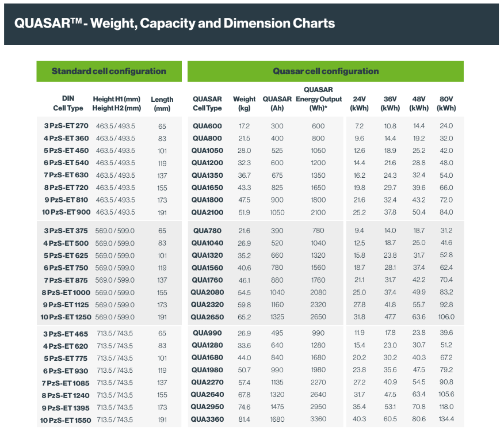Image resolution: width=504 pixels, height=435 pixels.
Task: Click the "QUA1560" cell type
Action: click(x=207, y=268)
